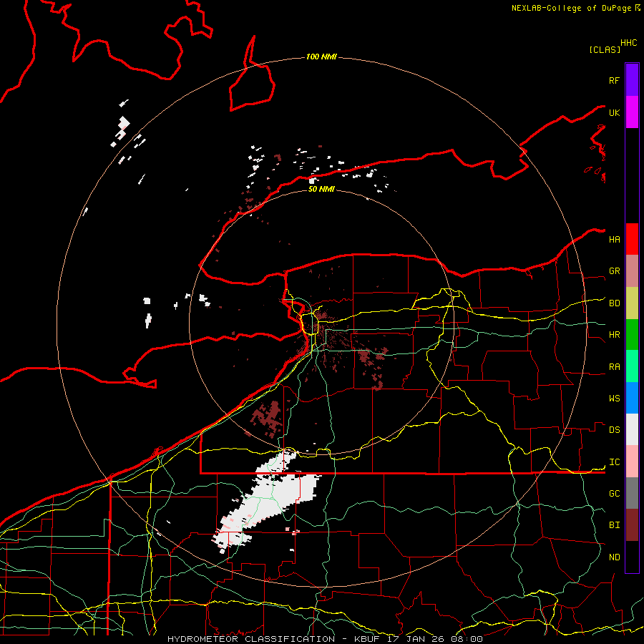Click the DS legend label
This screenshot has width=644, height=644.
(x=615, y=430)
